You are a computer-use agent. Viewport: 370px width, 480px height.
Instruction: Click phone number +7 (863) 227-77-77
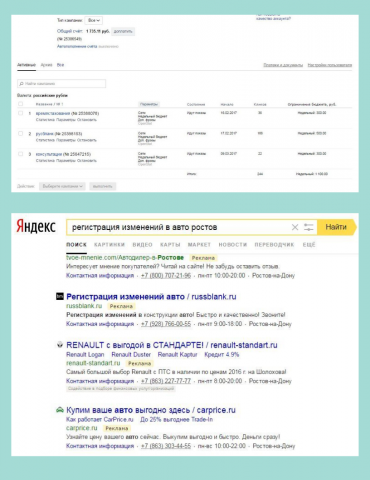166,381
